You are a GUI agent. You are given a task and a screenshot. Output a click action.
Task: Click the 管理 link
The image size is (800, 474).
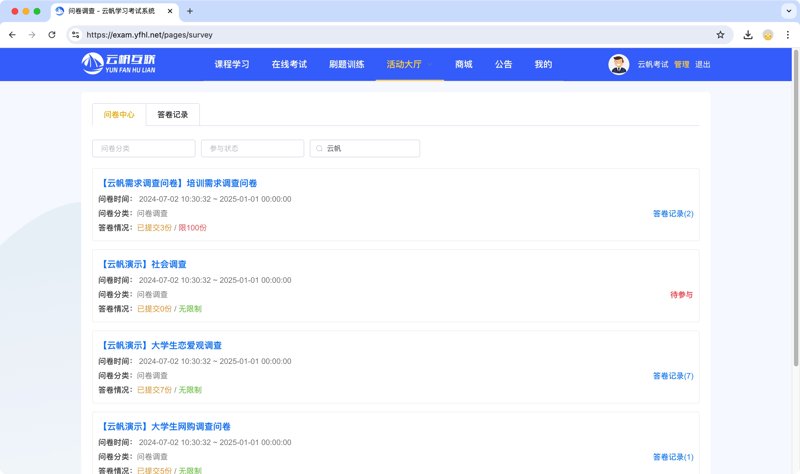682,64
